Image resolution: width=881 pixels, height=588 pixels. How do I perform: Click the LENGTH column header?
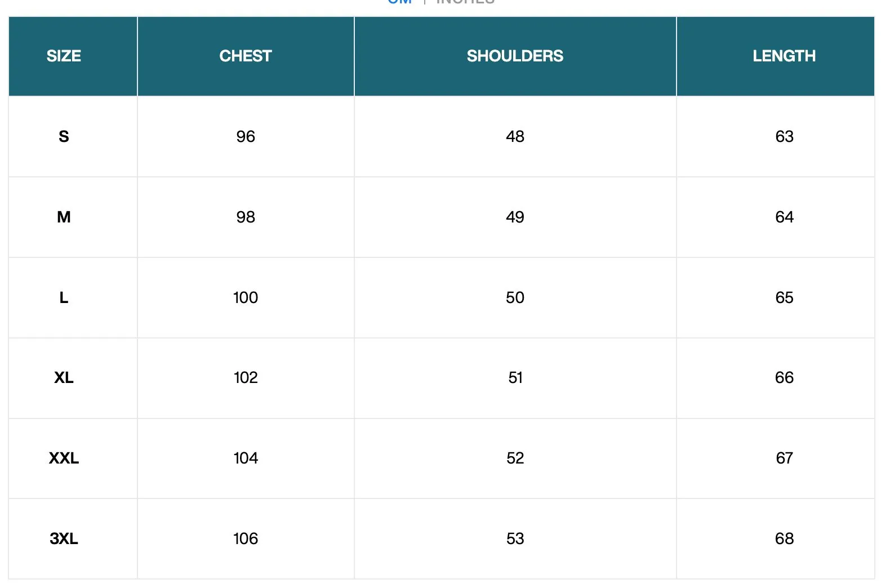(x=784, y=56)
